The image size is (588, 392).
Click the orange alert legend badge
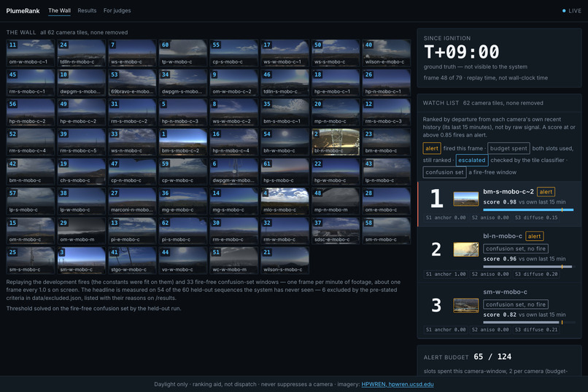click(x=432, y=148)
